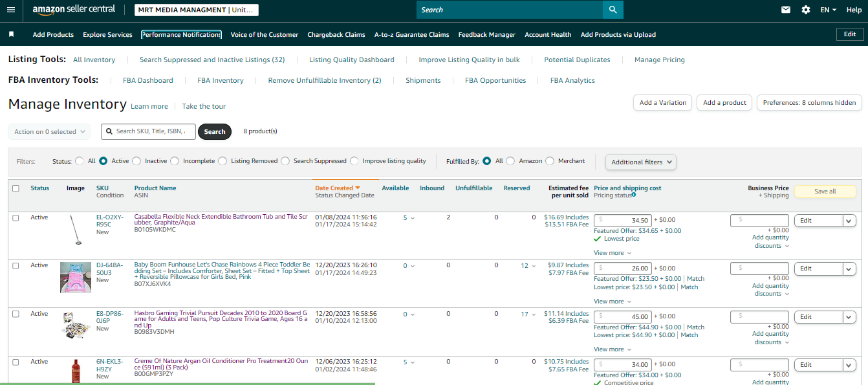Open the hamburger navigation menu
868x385 pixels.
point(11,10)
